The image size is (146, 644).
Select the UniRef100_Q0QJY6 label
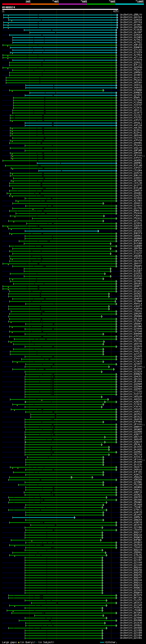click(x=131, y=148)
